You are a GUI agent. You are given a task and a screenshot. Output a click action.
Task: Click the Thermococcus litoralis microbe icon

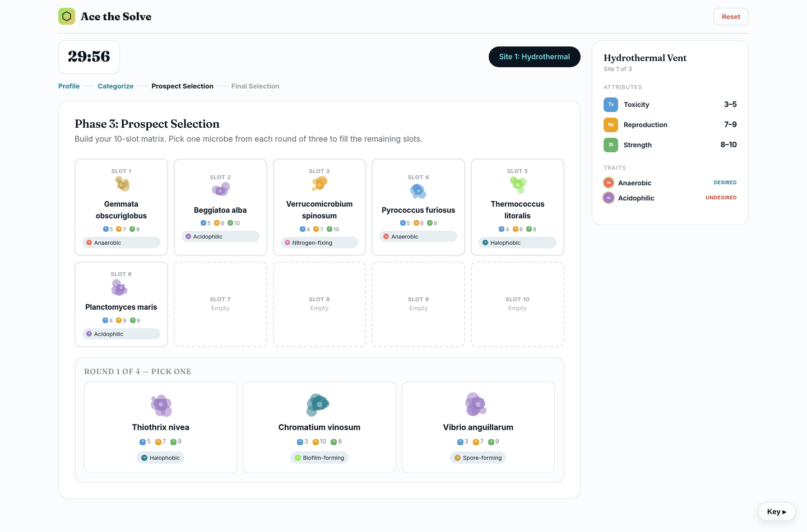tap(518, 184)
